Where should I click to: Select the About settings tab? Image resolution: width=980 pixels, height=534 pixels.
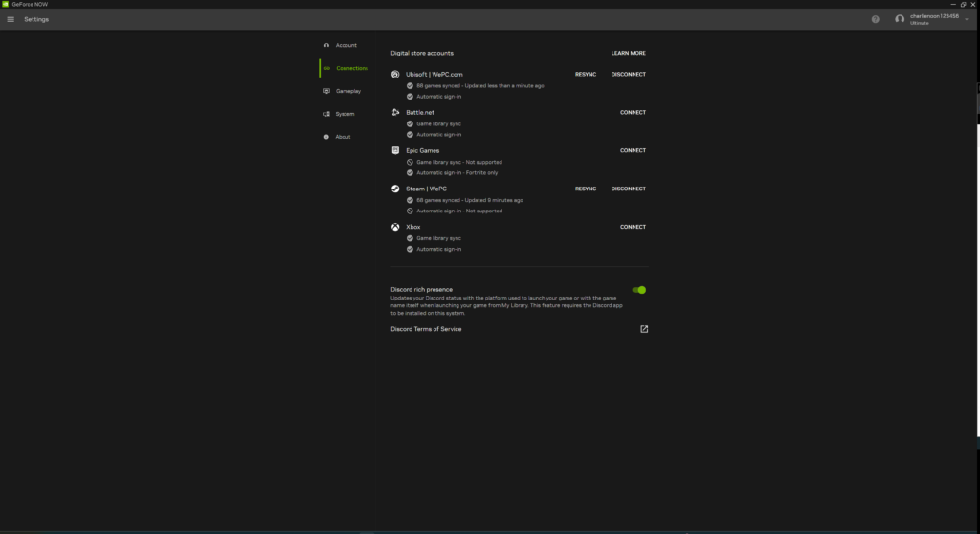(x=343, y=137)
